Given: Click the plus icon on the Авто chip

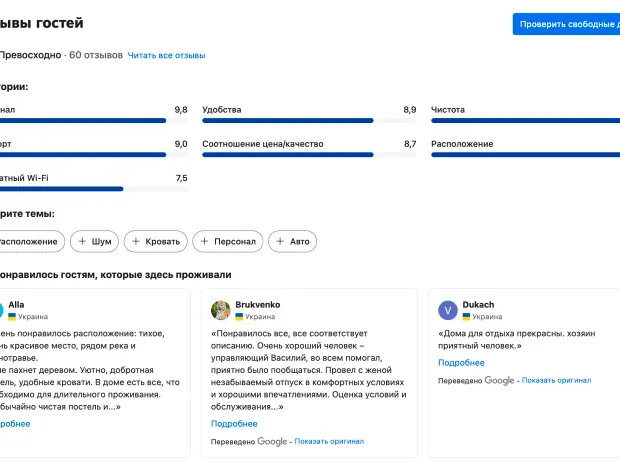Looking at the screenshot, I should pyautogui.click(x=279, y=241).
